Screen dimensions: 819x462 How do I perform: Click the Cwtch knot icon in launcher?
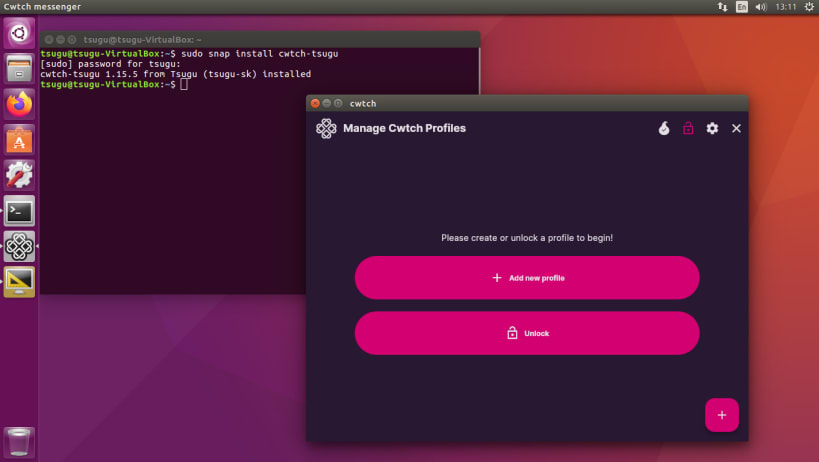coord(19,246)
